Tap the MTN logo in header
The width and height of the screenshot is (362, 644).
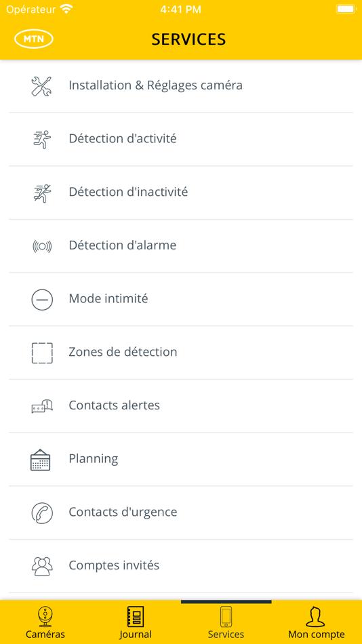coord(34,39)
